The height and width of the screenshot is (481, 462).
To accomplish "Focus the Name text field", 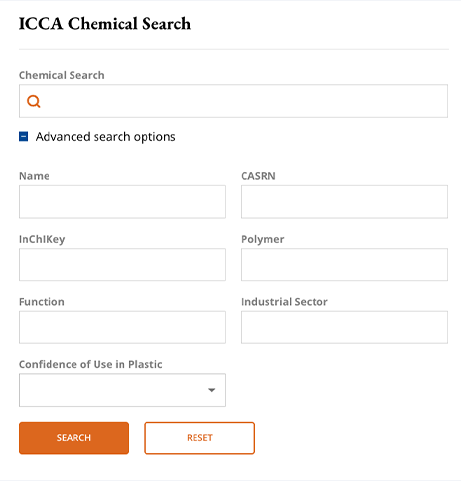I will tap(122, 202).
